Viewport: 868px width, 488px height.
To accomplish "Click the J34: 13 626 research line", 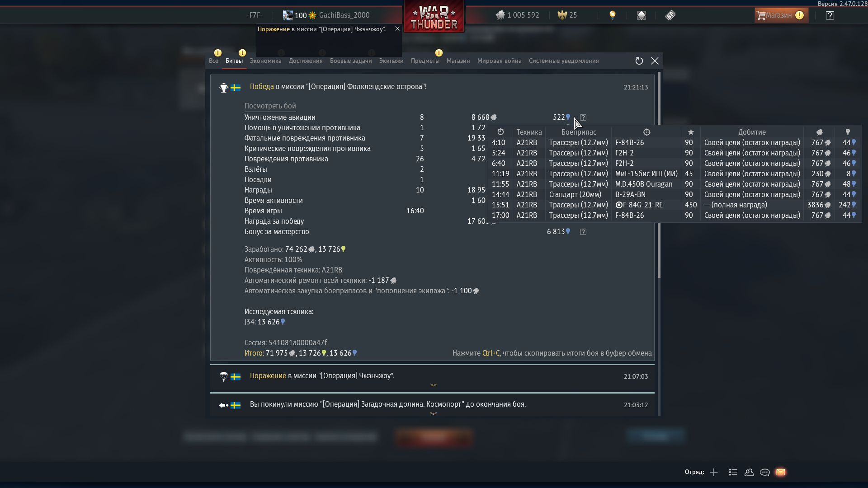I will (x=265, y=322).
